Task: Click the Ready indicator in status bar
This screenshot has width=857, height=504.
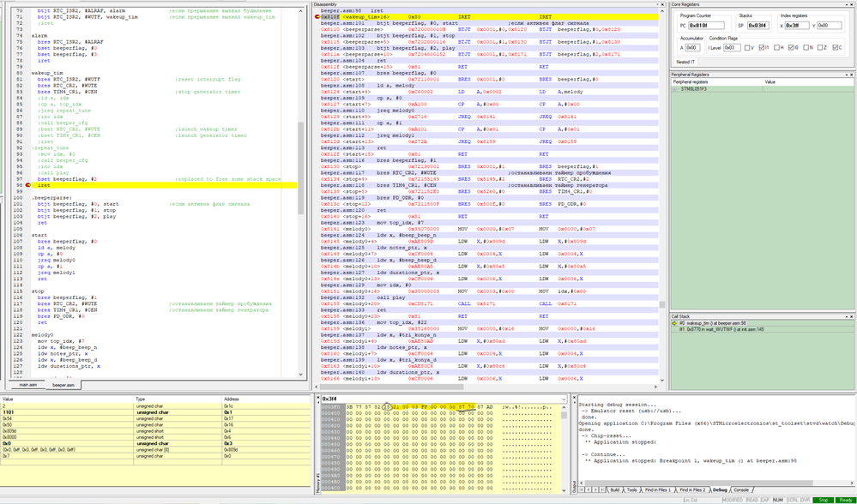Action: 844,500
